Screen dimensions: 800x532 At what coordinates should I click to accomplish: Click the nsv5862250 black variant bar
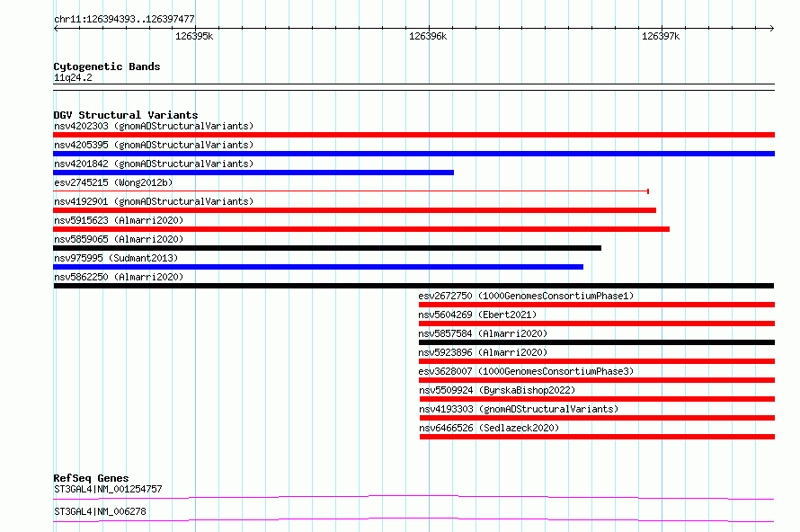click(x=413, y=286)
